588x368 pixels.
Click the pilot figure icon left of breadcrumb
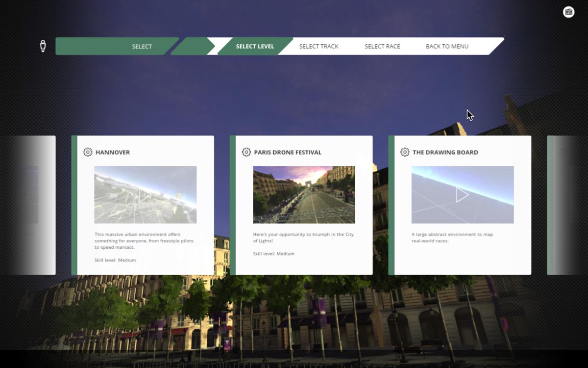43,46
